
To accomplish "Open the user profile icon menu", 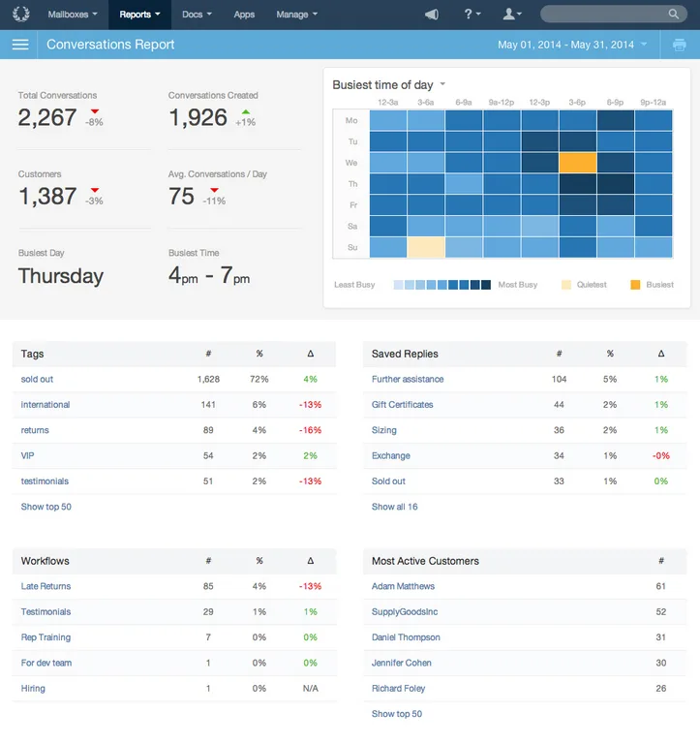I will pos(512,15).
